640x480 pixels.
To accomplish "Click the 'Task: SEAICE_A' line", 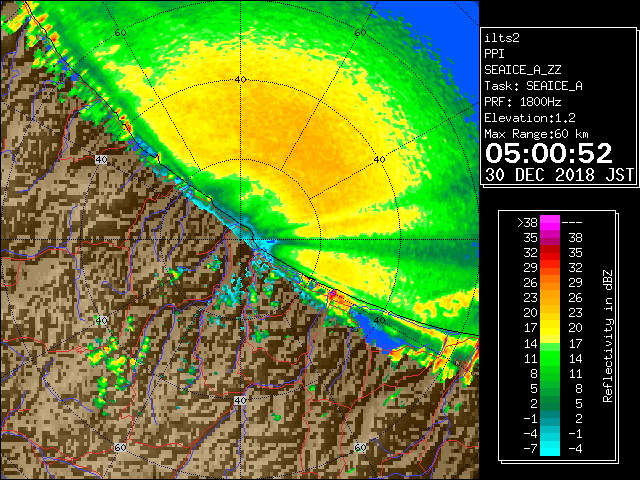I will 533,86.
